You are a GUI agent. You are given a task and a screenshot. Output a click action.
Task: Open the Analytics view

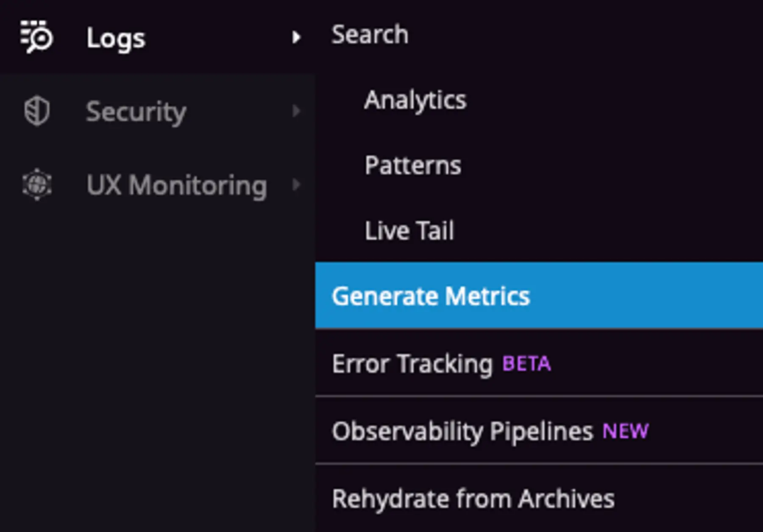[416, 100]
